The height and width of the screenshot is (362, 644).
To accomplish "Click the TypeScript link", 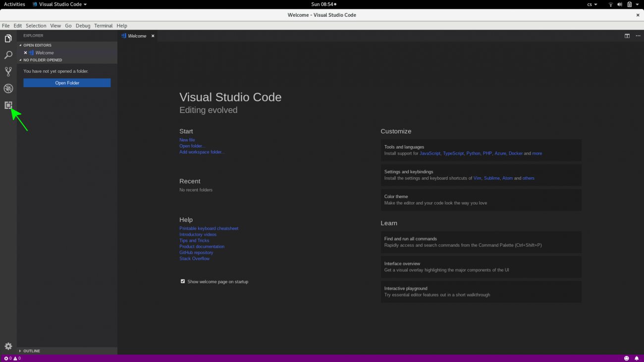I will pos(454,154).
